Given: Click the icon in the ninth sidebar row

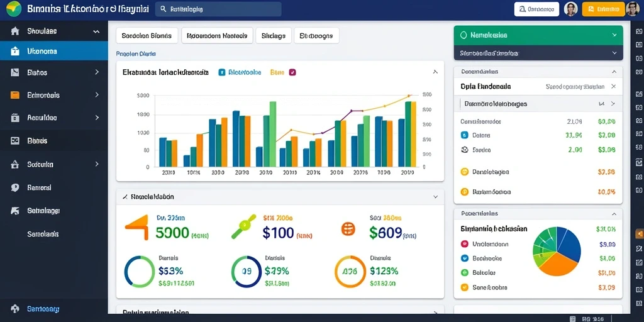Looking at the screenshot, I should (15, 211).
